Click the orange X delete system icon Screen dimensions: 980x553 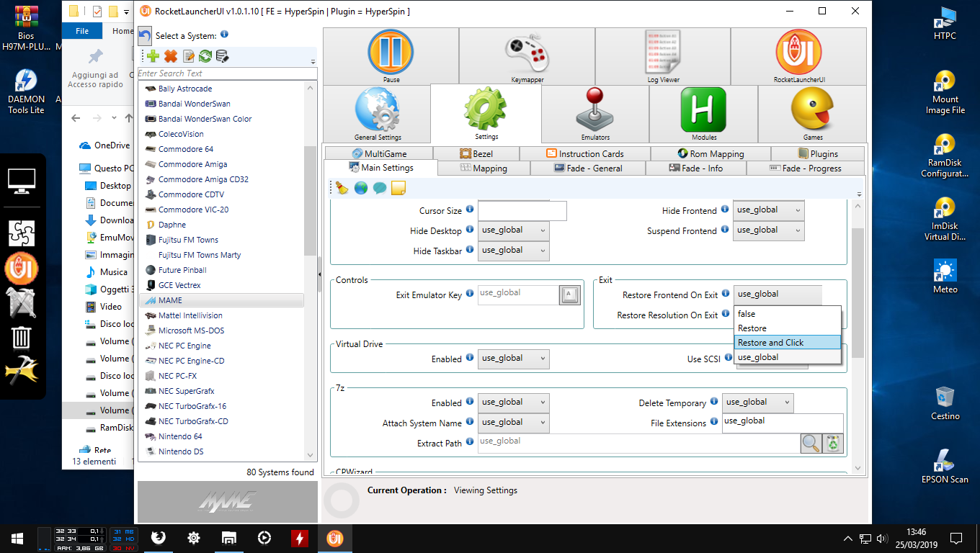[171, 56]
